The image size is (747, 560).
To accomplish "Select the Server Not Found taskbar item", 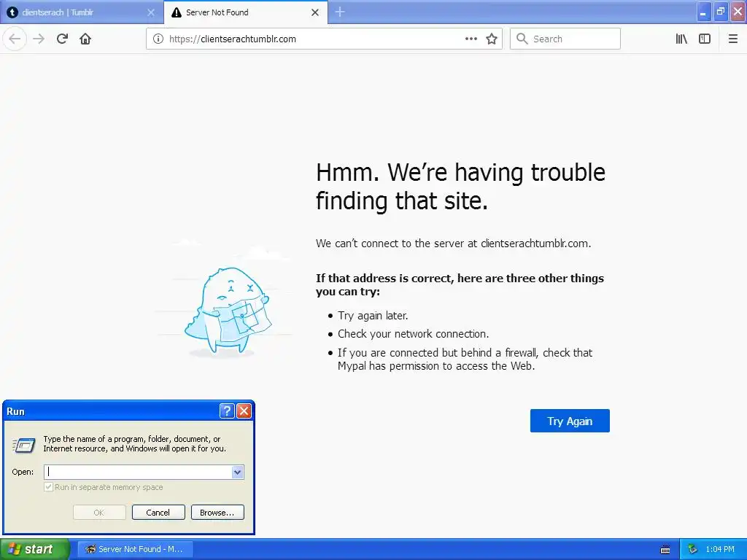I will coord(135,549).
